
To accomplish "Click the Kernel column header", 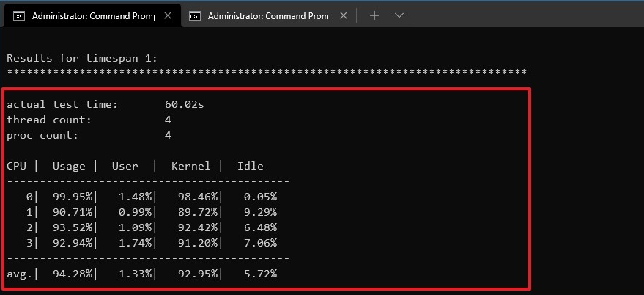I will (190, 166).
